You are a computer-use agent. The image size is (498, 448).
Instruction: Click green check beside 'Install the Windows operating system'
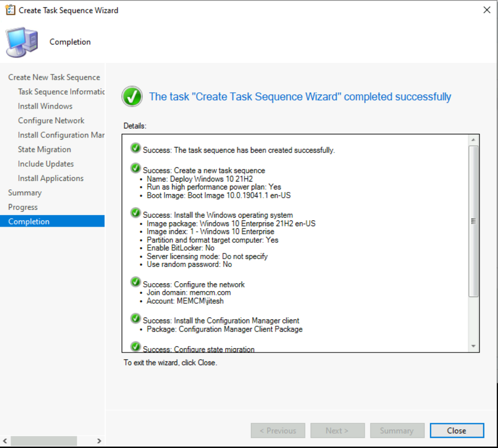point(135,213)
